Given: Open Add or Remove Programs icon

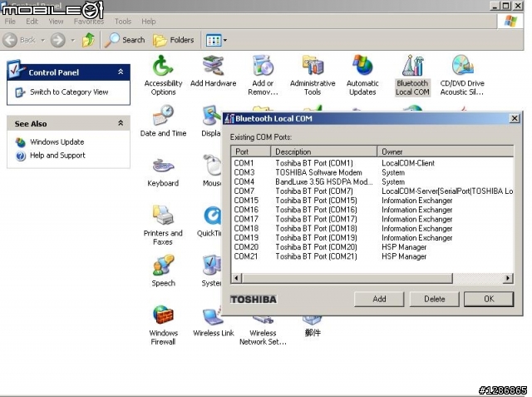Looking at the screenshot, I should [x=263, y=76].
